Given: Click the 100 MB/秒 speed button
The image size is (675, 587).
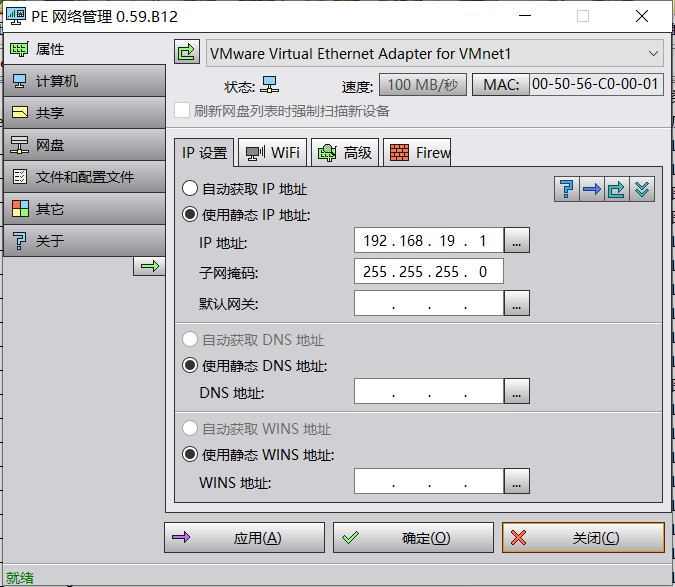Looking at the screenshot, I should pyautogui.click(x=422, y=85).
